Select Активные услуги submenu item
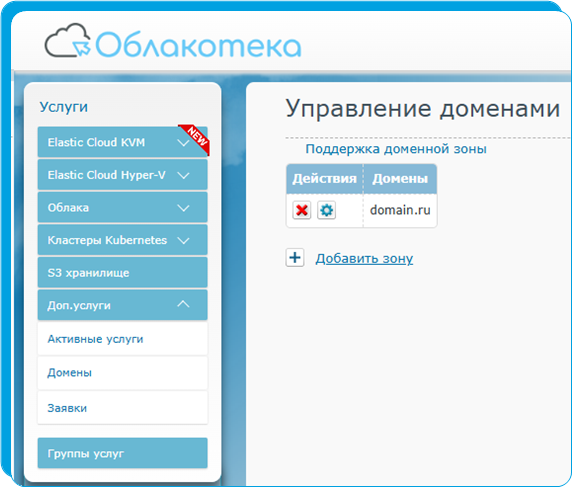Screen dimensions: 572x487 [x=123, y=339]
